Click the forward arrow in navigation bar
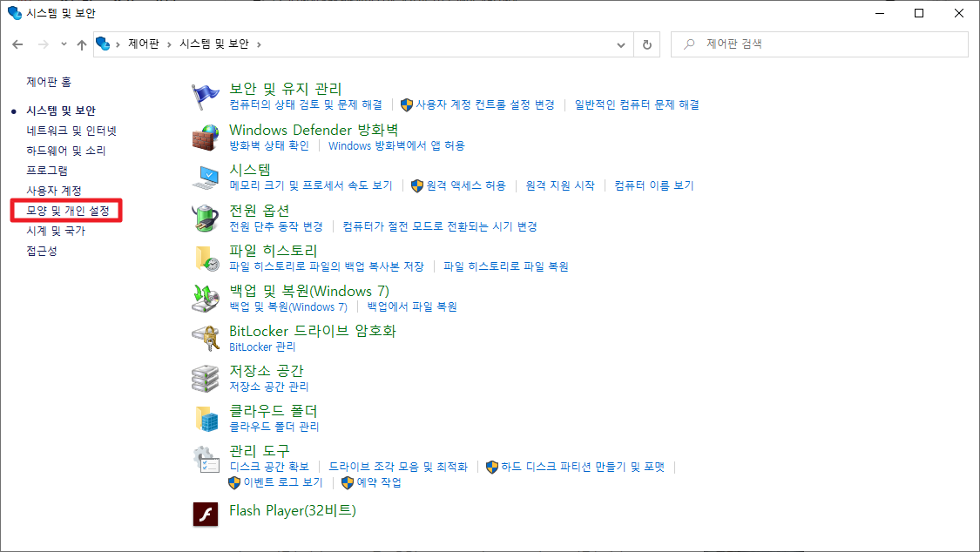The image size is (980, 552). 44,44
